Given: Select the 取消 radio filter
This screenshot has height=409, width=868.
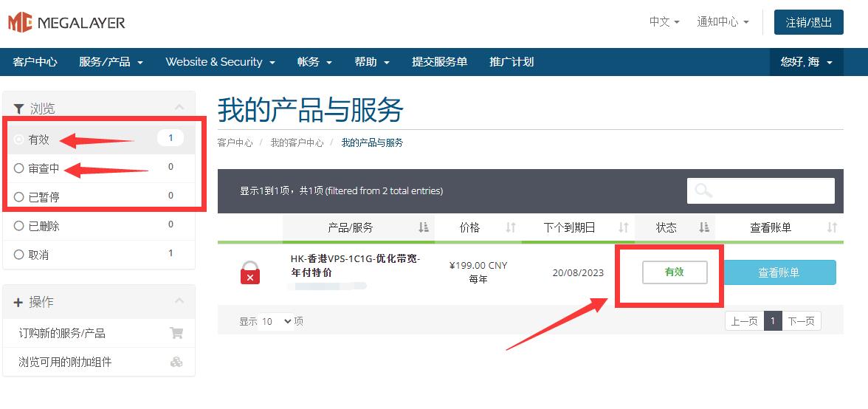Looking at the screenshot, I should tap(19, 255).
